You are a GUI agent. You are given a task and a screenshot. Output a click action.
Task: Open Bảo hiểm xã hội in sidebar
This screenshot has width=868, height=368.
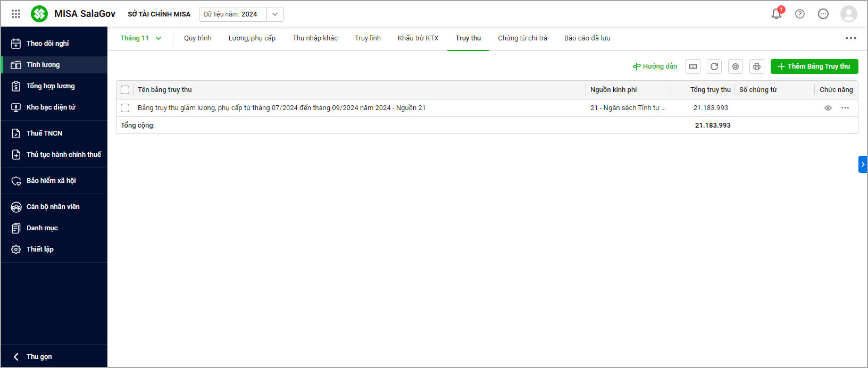(54, 181)
